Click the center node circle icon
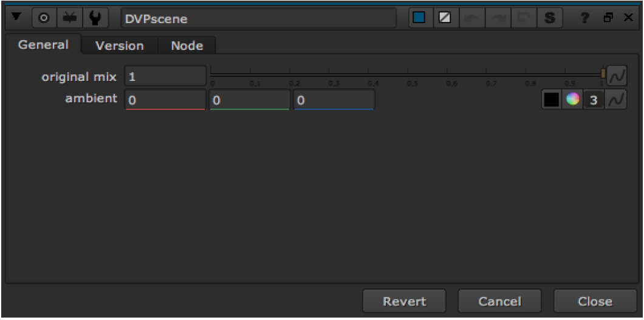 point(43,19)
